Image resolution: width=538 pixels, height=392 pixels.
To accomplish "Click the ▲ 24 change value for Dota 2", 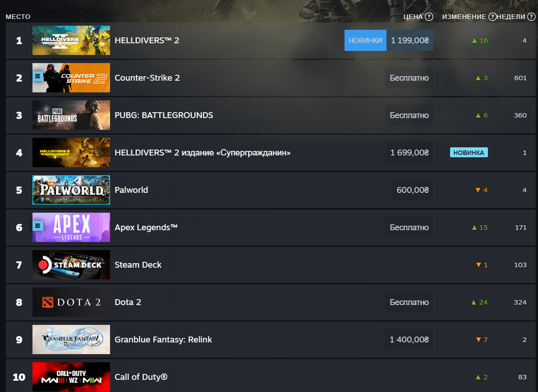I will 479,302.
